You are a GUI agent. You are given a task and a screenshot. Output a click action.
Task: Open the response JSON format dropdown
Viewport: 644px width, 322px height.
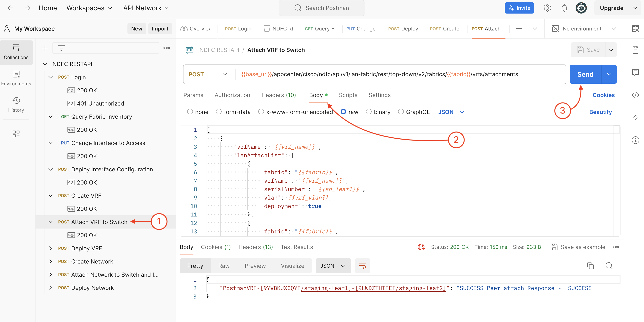pyautogui.click(x=333, y=266)
